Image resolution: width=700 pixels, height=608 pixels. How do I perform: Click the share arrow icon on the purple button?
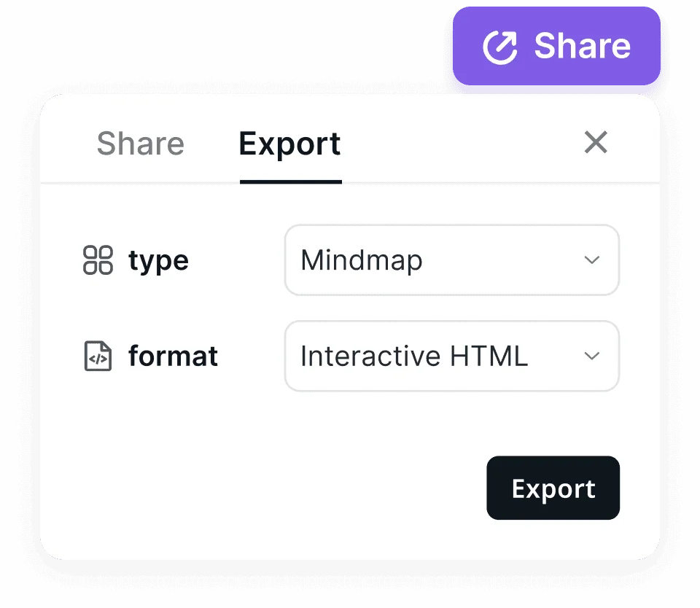coord(500,45)
